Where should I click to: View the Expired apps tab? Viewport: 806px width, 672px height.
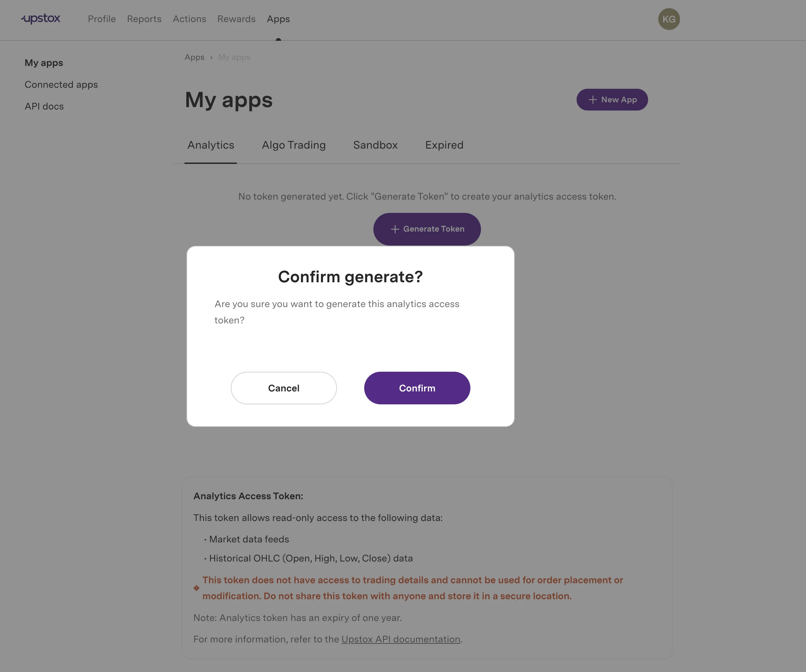[444, 145]
